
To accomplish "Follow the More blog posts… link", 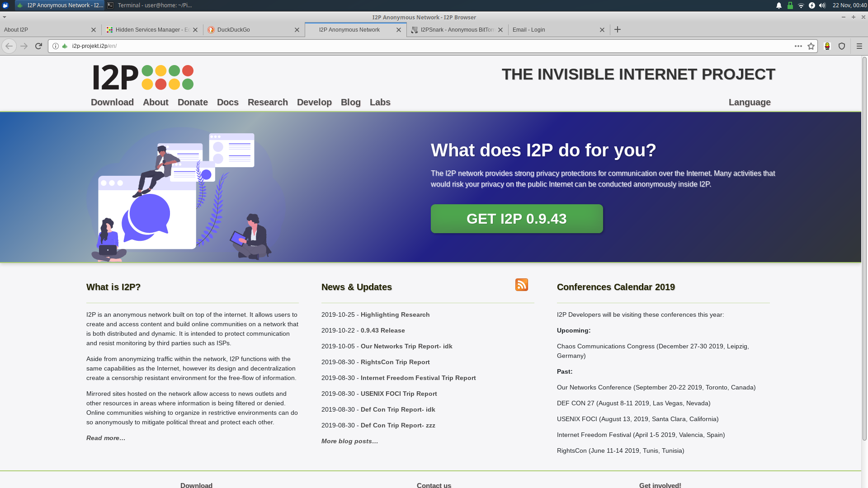I will pyautogui.click(x=349, y=441).
